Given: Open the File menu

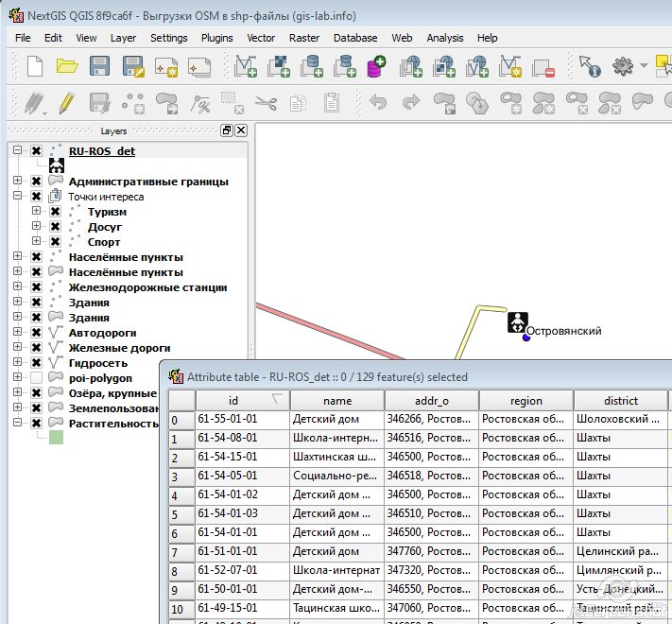Looking at the screenshot, I should tap(23, 38).
